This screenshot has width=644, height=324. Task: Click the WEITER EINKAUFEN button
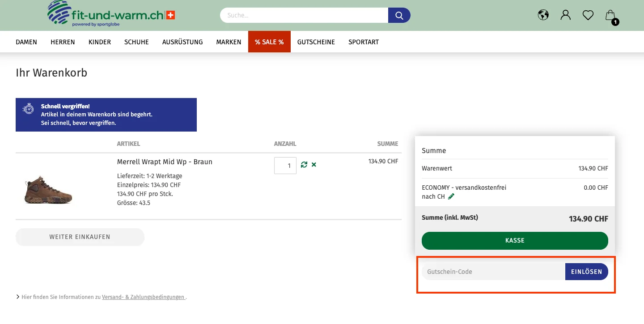[80, 237]
